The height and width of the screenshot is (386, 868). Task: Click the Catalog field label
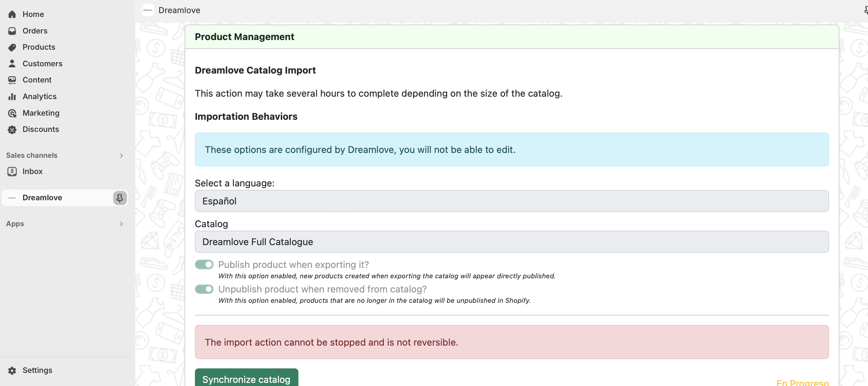coord(211,224)
